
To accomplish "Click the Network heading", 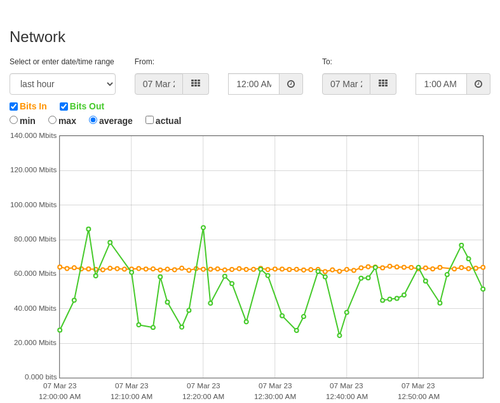I will pyautogui.click(x=37, y=37).
